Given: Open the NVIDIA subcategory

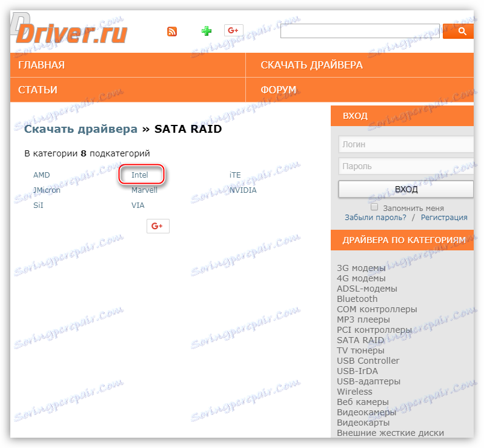Looking at the screenshot, I should pyautogui.click(x=243, y=190).
